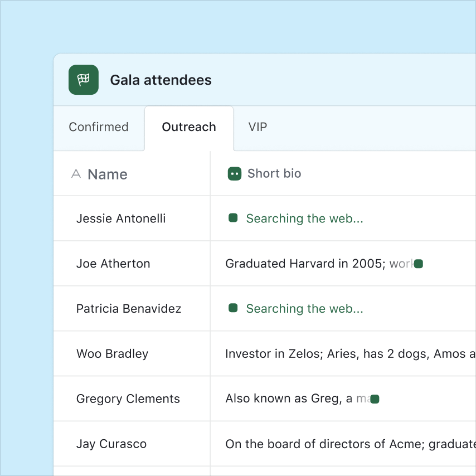Screen dimensions: 476x476
Task: Click the green status dot in Patricia Benavidez's row
Action: [x=233, y=308]
